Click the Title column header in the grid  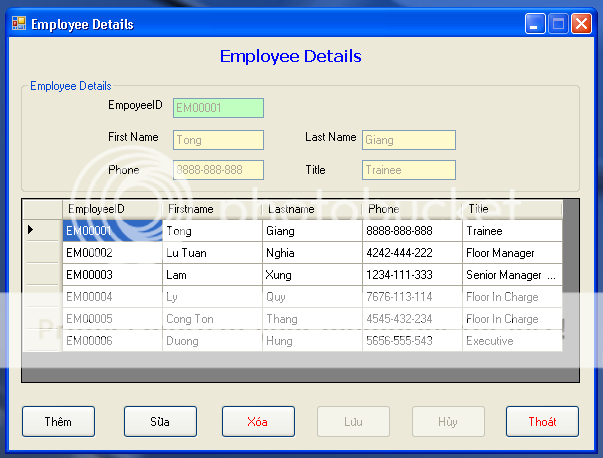click(512, 209)
